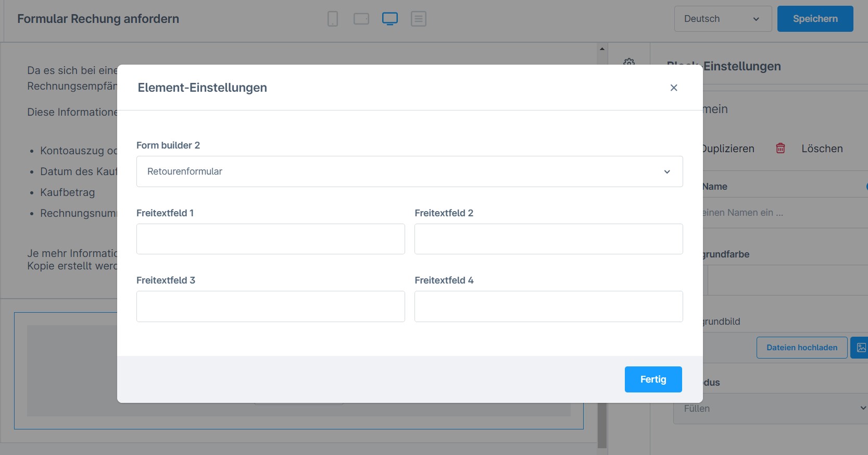Click inside the Freitextfeld 4 input
The width and height of the screenshot is (868, 455).
(548, 306)
